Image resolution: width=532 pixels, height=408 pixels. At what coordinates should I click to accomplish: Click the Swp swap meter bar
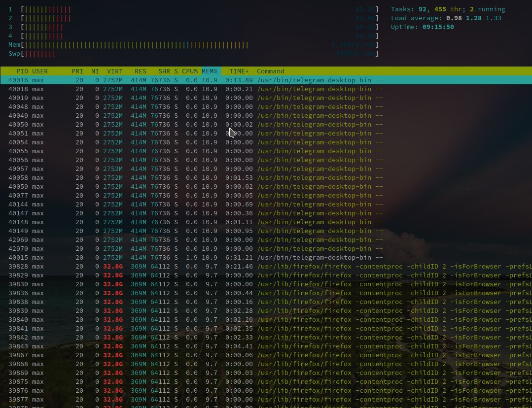point(200,54)
